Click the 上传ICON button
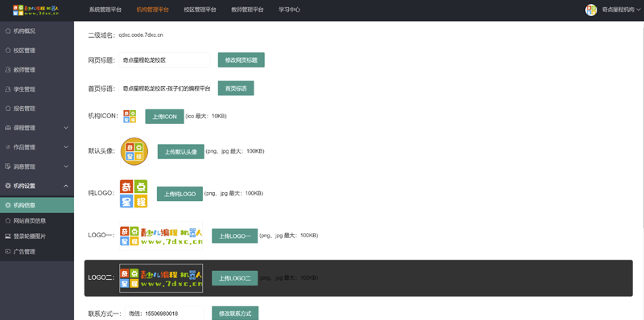The height and width of the screenshot is (320, 644). point(165,117)
